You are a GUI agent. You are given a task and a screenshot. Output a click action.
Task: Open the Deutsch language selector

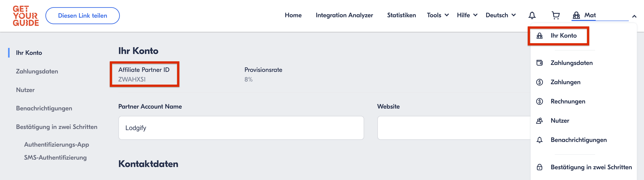click(x=500, y=15)
